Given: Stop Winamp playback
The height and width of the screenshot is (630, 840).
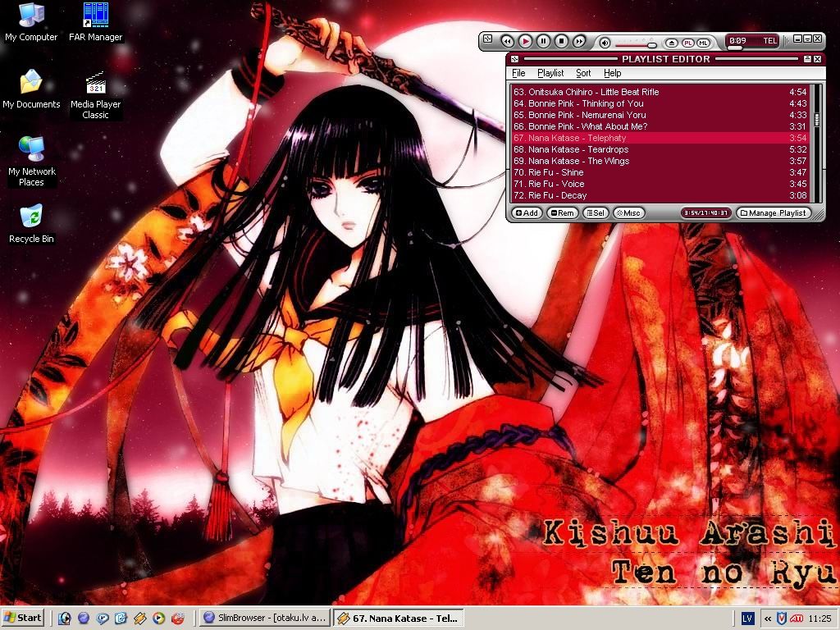Looking at the screenshot, I should point(561,41).
